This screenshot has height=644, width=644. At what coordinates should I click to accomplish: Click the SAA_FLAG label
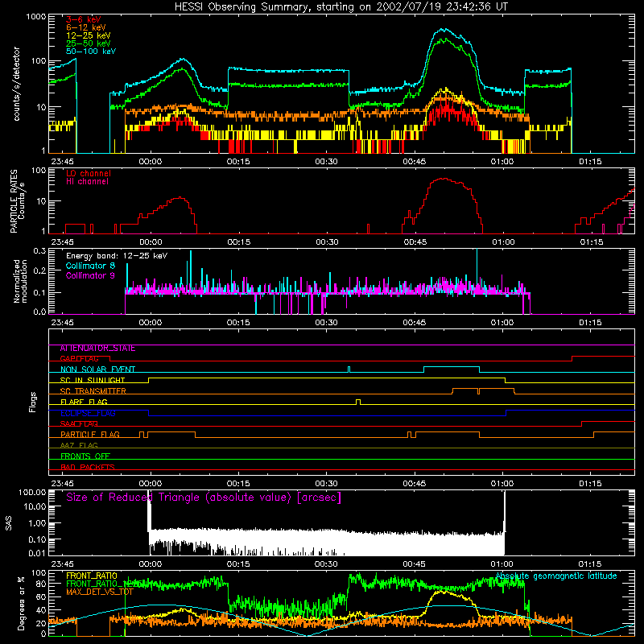[79, 424]
